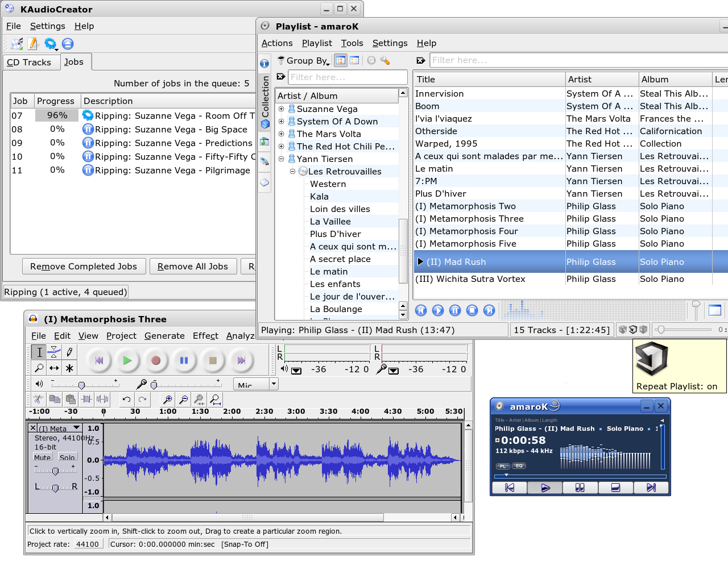Open Audacity's Generate menu
This screenshot has width=728, height=582.
[164, 336]
